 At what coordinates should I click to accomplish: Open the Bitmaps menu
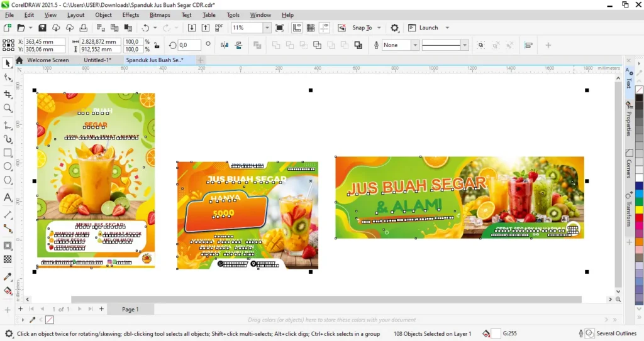coord(160,15)
